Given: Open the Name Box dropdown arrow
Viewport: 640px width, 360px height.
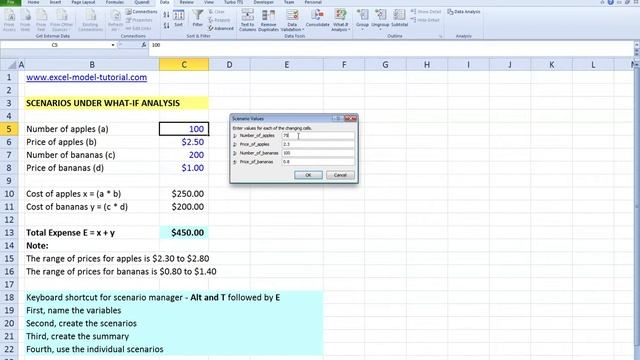Looking at the screenshot, I should tap(113, 45).
